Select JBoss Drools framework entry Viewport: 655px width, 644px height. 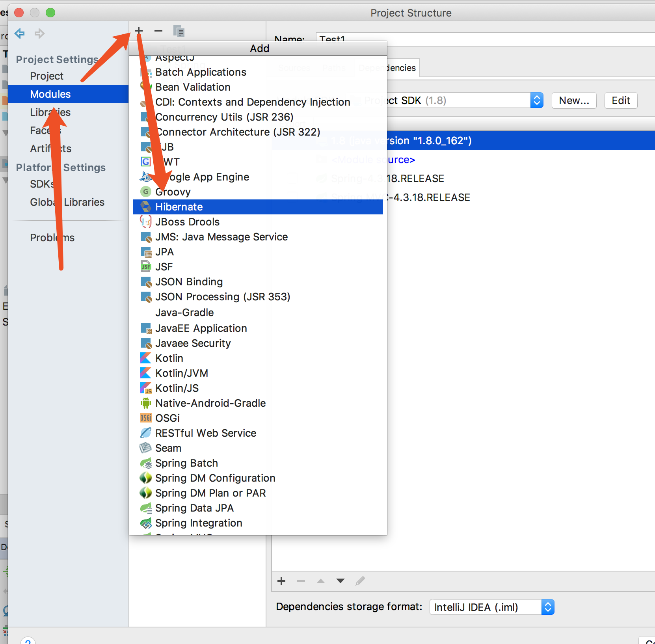258,222
